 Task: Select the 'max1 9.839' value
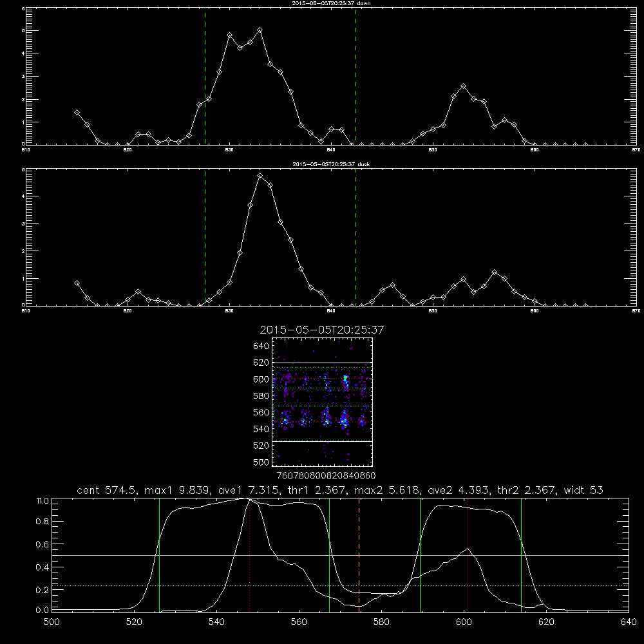tap(178, 490)
